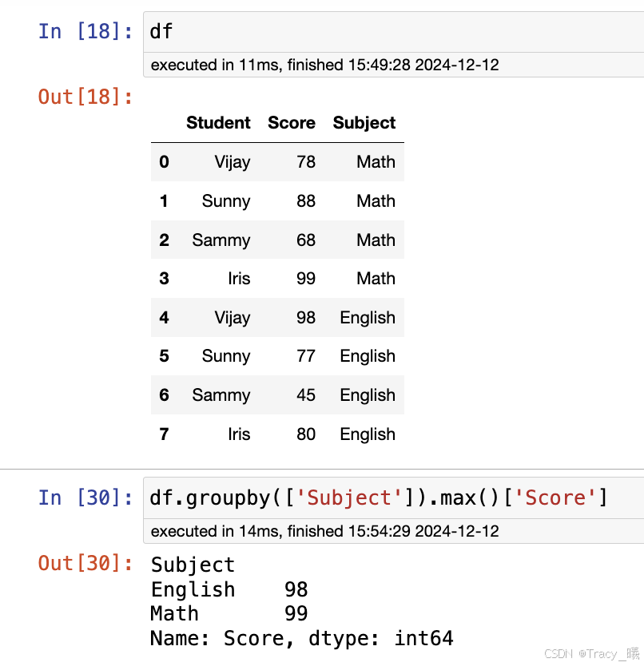Click 'English' in row 6

click(x=368, y=395)
